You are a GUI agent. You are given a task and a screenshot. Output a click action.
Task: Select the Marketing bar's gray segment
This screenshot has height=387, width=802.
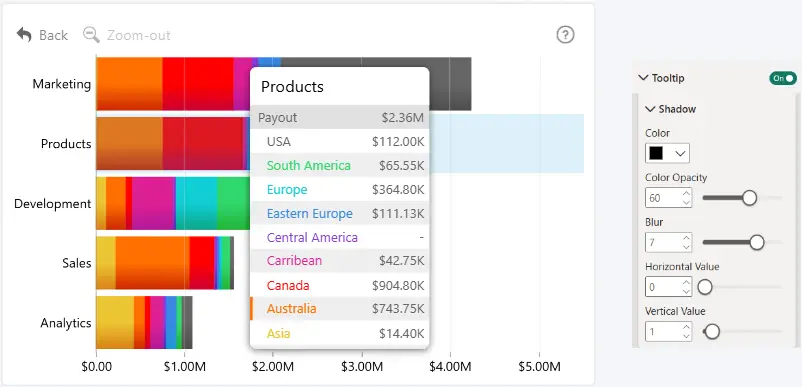[450, 84]
